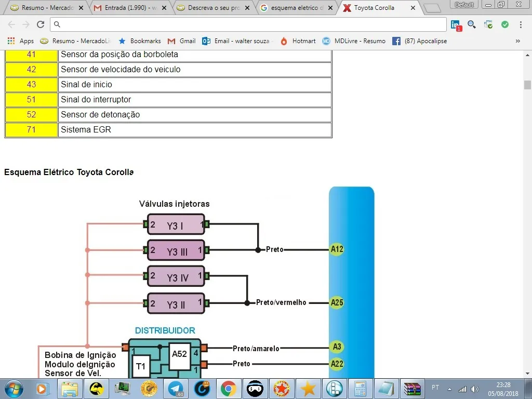Open notepad taskbar app
This screenshot has width=532, height=399.
[x=386, y=389]
